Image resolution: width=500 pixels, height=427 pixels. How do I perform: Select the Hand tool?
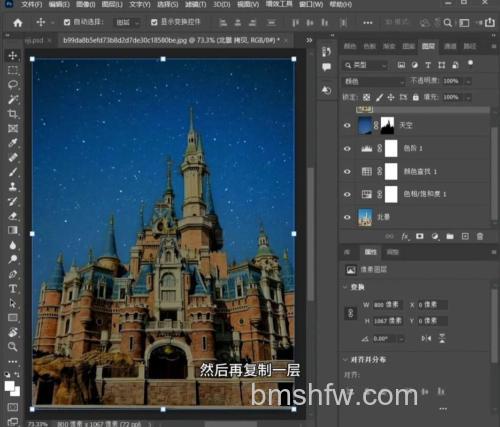[13, 332]
